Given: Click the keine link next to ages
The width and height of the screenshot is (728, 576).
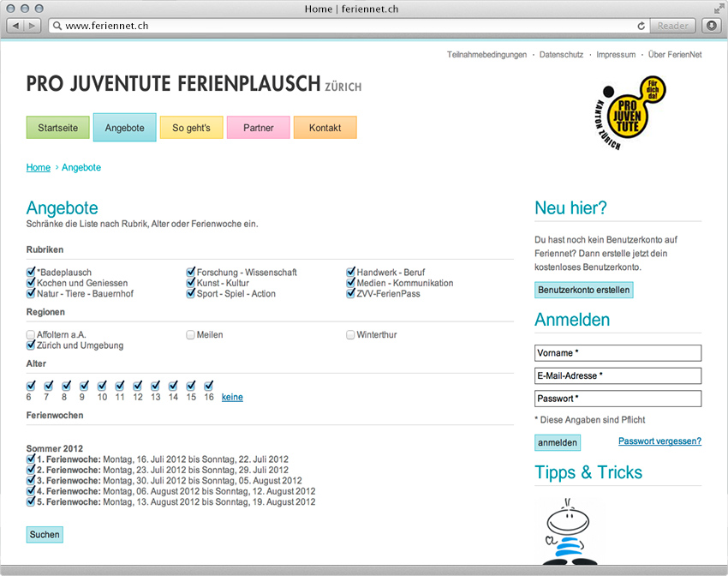Looking at the screenshot, I should click(232, 397).
